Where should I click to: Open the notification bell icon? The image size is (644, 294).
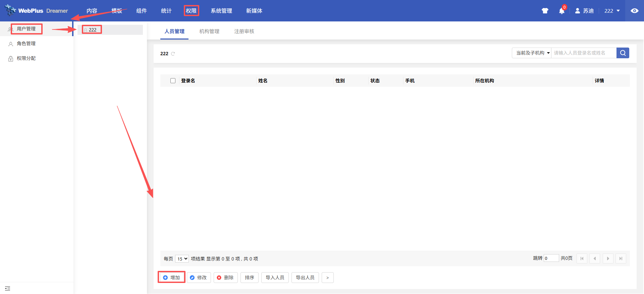(x=561, y=11)
